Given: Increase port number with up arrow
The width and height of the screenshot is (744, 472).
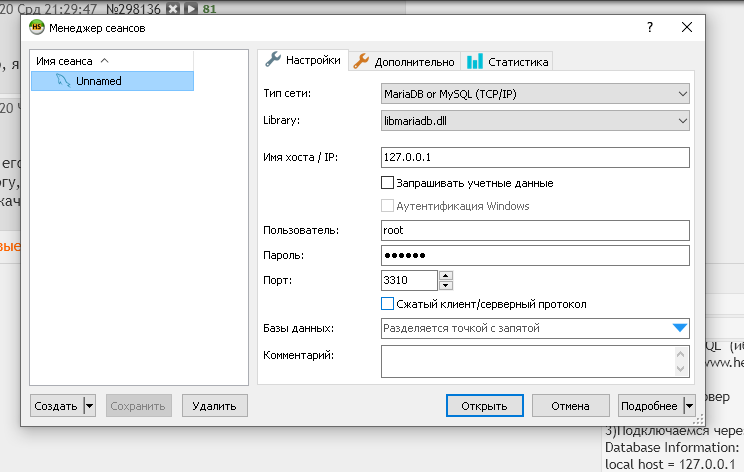Looking at the screenshot, I should coord(446,276).
